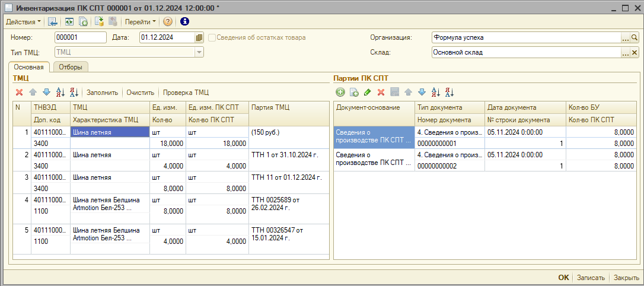
Task: Click Проверка ТМЦ button
Action: click(186, 93)
